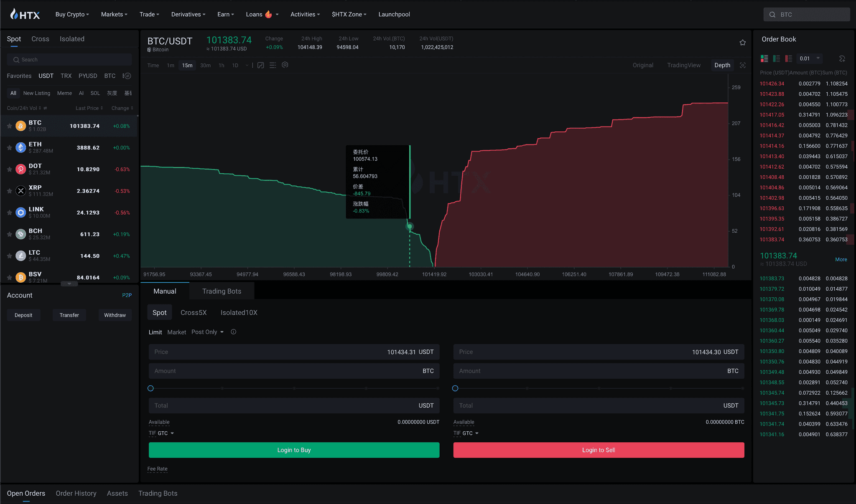Screen dimensions: 856x504
Task: Expand the TIF GTC dropdown under buy form
Action: [x=162, y=433]
